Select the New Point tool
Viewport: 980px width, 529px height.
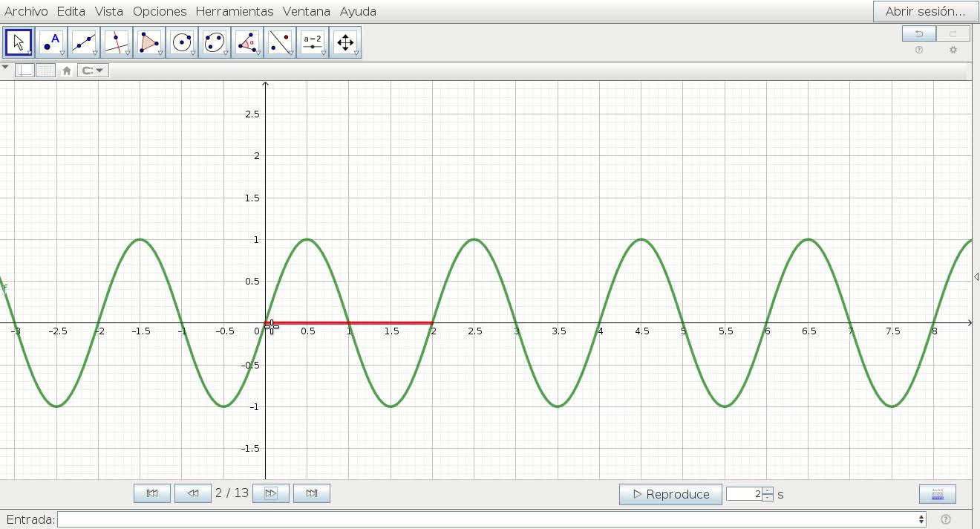point(51,42)
